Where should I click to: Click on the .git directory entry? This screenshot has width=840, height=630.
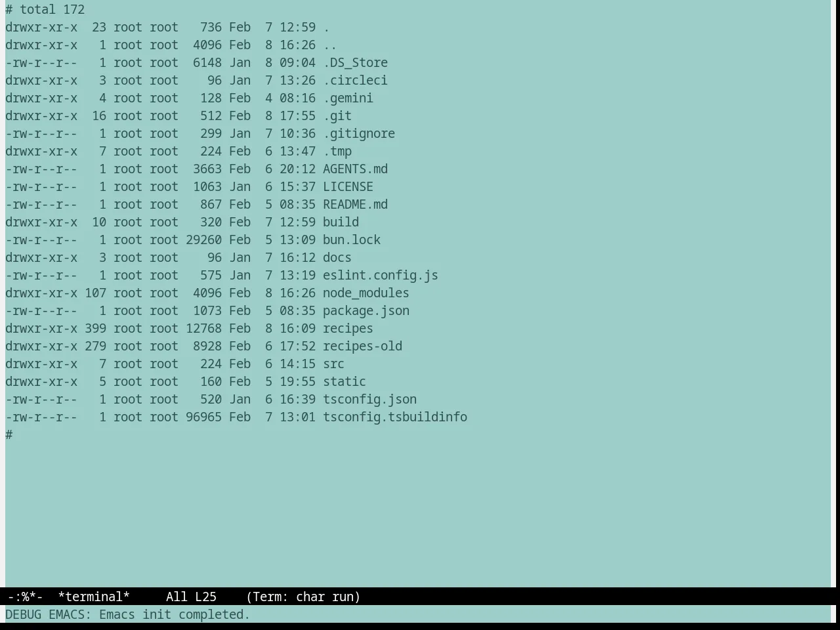[337, 115]
